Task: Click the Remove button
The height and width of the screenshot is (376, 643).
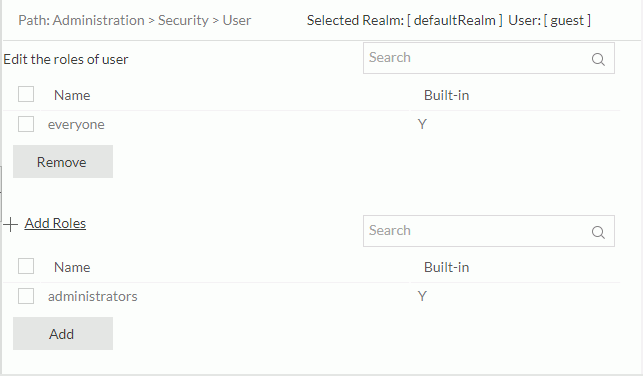Action: (63, 162)
